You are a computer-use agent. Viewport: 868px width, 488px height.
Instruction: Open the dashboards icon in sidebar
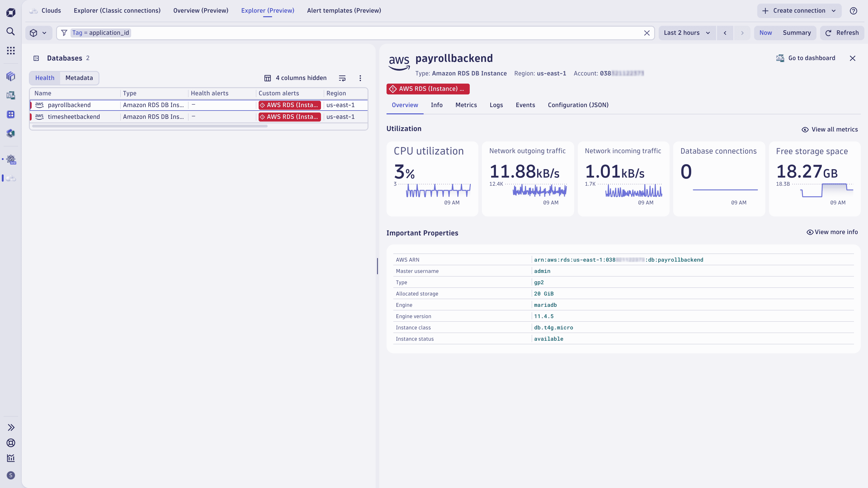11,96
